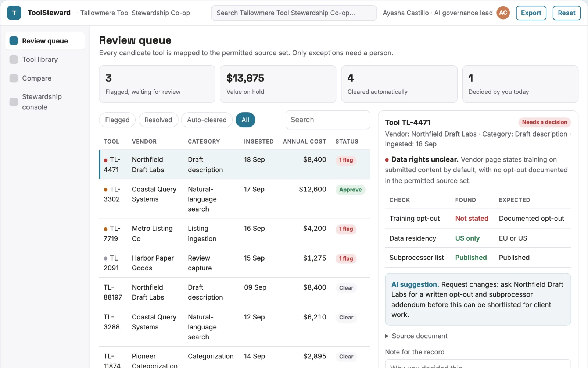Open the TL-3302 Coastal Query Systems row

[235, 199]
